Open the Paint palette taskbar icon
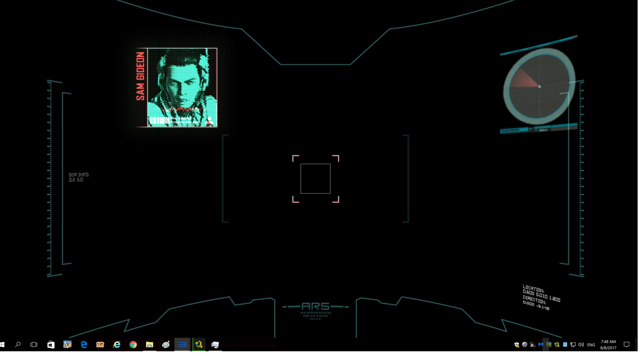The height and width of the screenshot is (362, 644). 166,345
